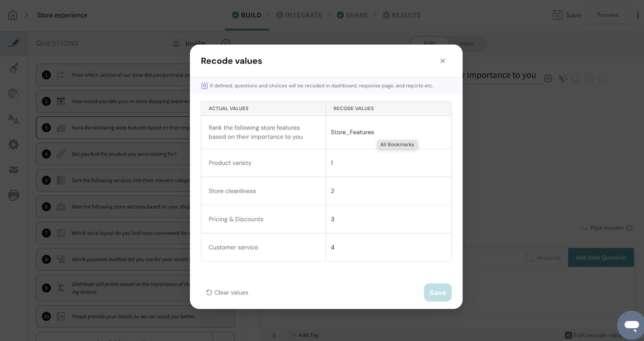This screenshot has width=644, height=341.
Task: Click the email envelope sidebar icon
Action: [x=14, y=170]
